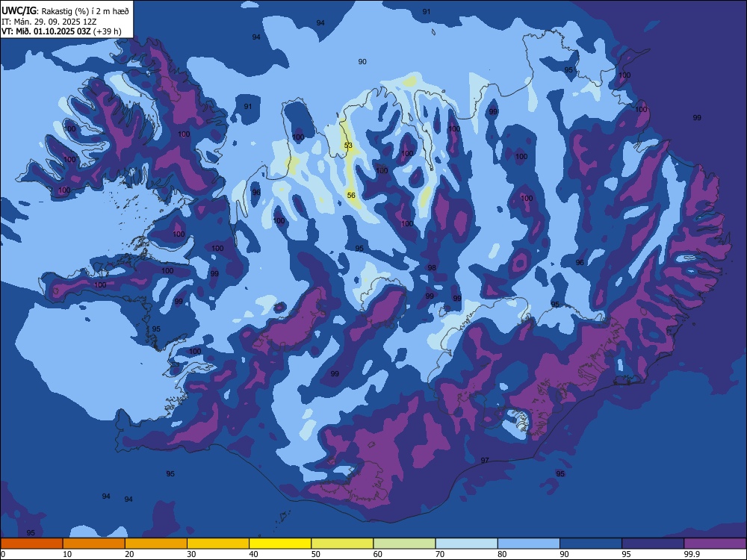Click the humidity value "98" on the map
747x560 pixels.
pyautogui.click(x=432, y=267)
